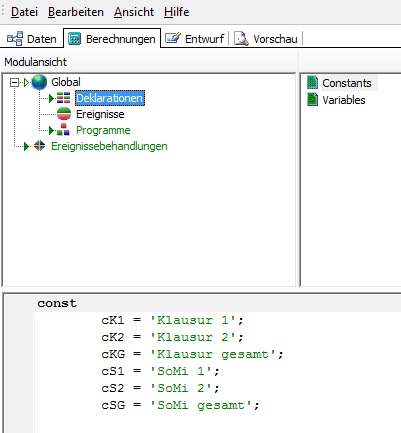
Task: Open the Datei menu
Action: pos(24,12)
